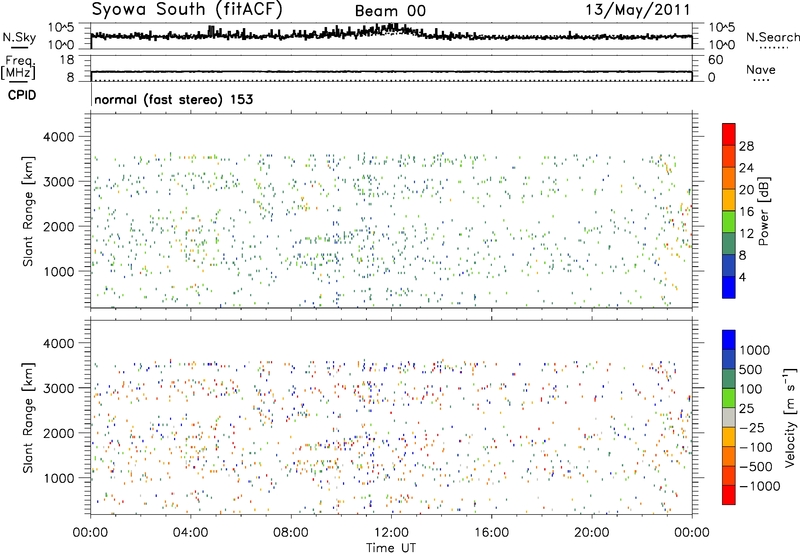Click the '-25' velocity colorbar label
Viewport: 800px width, 554px height.
click(753, 427)
